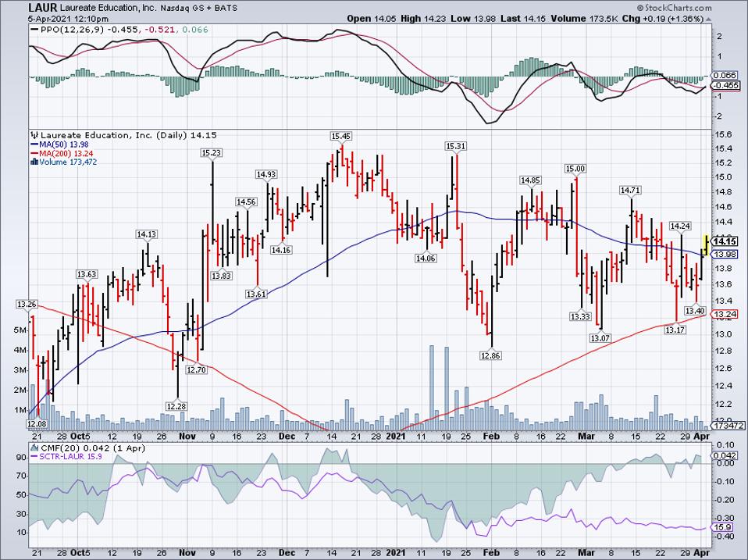Click the 13.26 starting price label
The image size is (748, 560).
[x=27, y=305]
